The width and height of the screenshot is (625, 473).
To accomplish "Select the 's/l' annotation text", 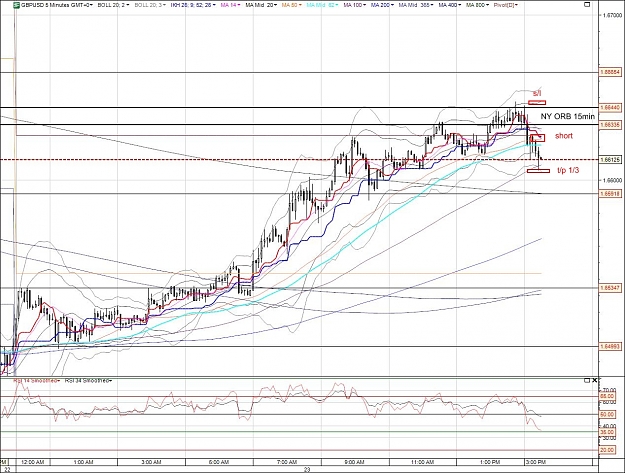I will [537, 93].
